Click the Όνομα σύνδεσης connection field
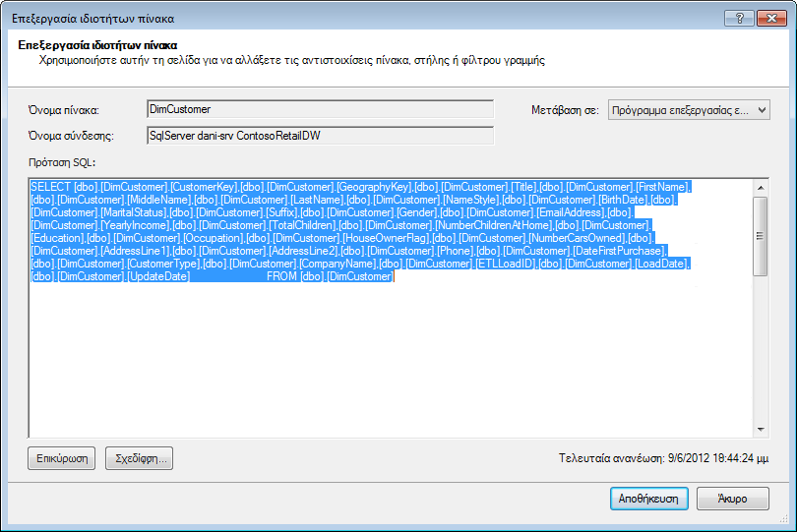797x532 pixels. pyautogui.click(x=320, y=136)
